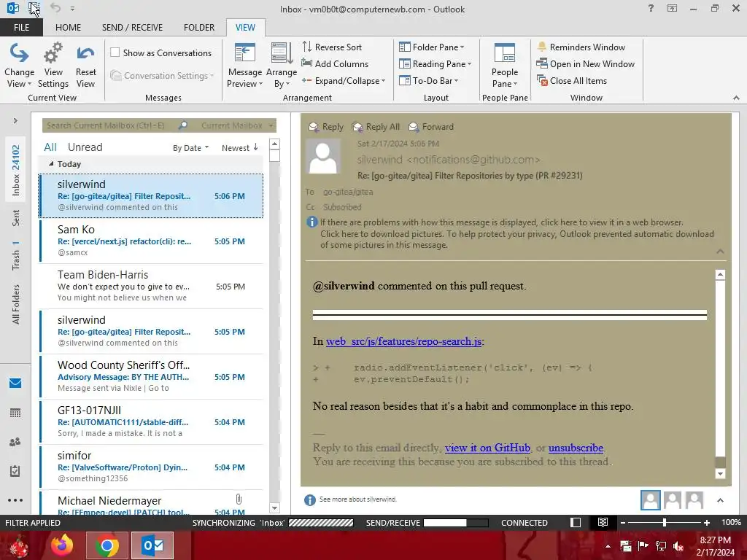Image resolution: width=747 pixels, height=560 pixels.
Task: Launch Chrome from the taskbar
Action: 107,545
